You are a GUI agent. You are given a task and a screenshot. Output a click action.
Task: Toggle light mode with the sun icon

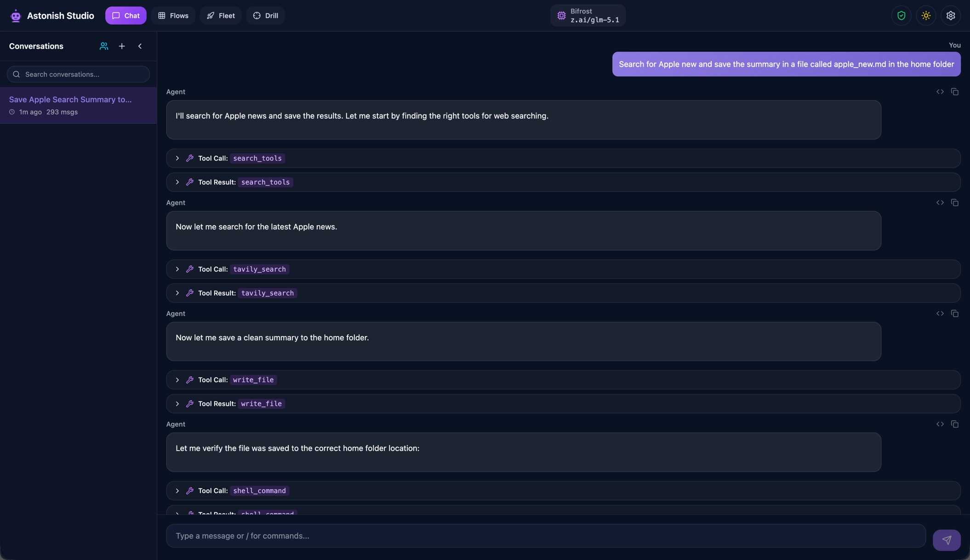tap(925, 15)
